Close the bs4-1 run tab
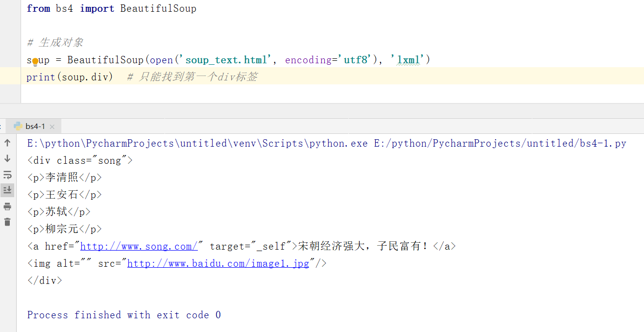 [x=52, y=127]
